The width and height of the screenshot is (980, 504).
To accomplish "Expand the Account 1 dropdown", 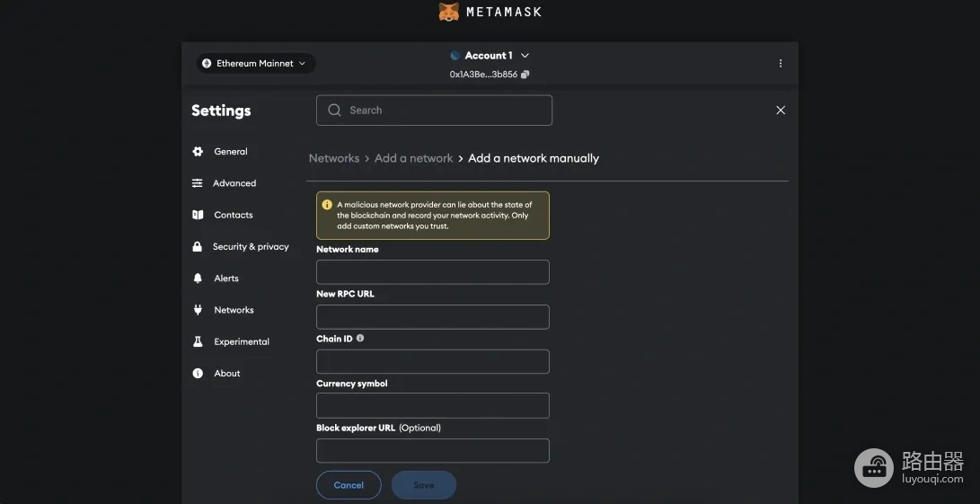I will click(525, 56).
